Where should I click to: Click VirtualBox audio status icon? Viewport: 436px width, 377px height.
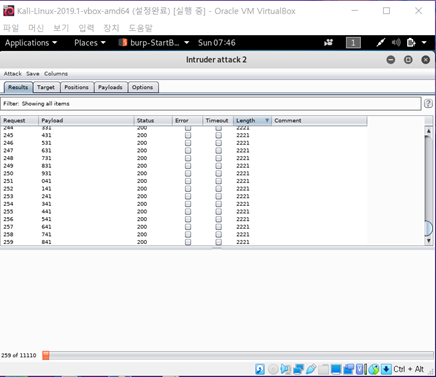click(x=286, y=369)
